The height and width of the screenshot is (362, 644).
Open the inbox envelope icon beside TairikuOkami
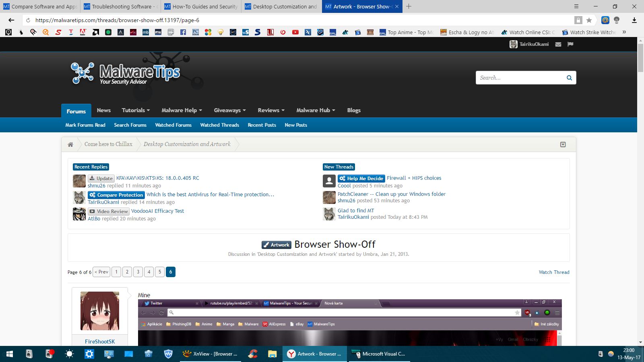pos(558,44)
